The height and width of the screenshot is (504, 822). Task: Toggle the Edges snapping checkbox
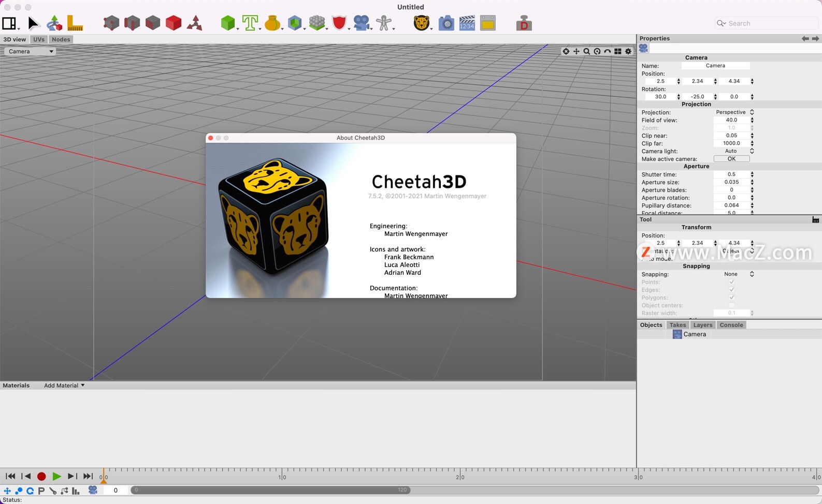click(x=731, y=290)
